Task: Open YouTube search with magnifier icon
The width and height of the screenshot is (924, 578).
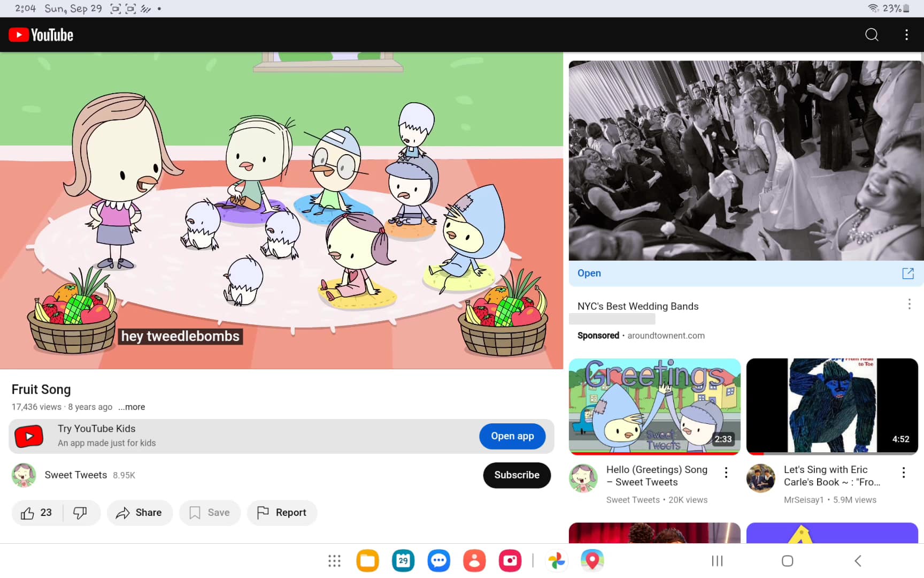Action: tap(872, 35)
